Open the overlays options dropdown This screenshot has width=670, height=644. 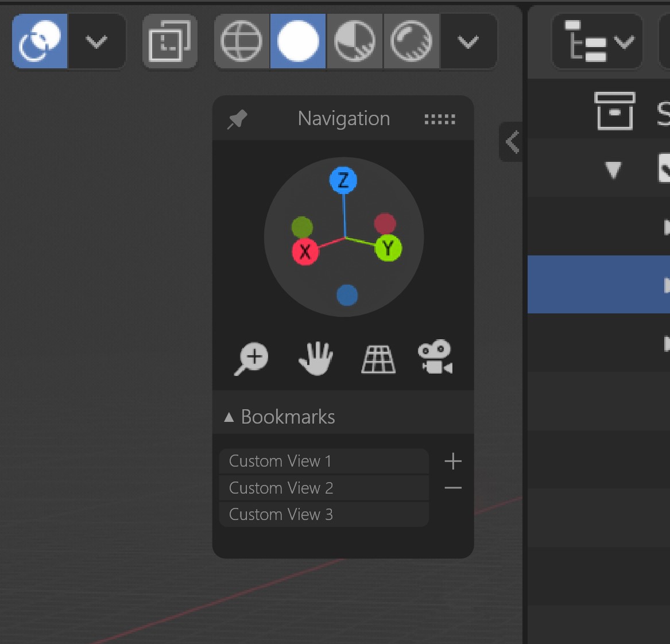(x=96, y=41)
